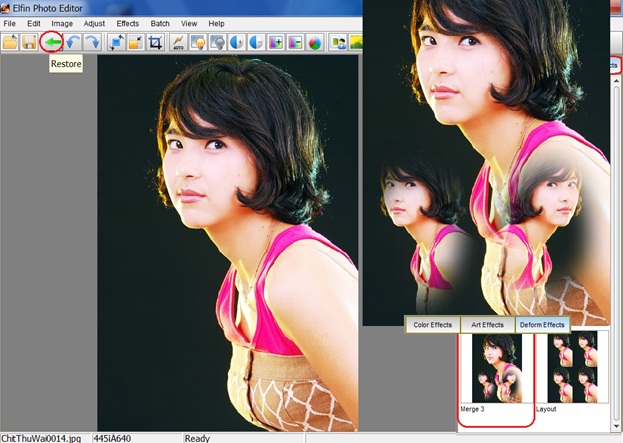The height and width of the screenshot is (443, 623).
Task: Click the decrease saturation minus icon
Action: click(x=295, y=42)
